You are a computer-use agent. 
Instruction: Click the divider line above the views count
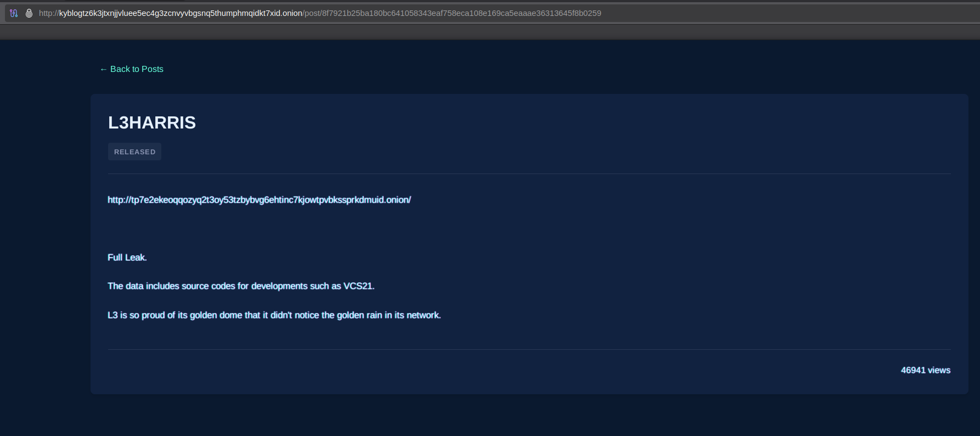click(529, 350)
